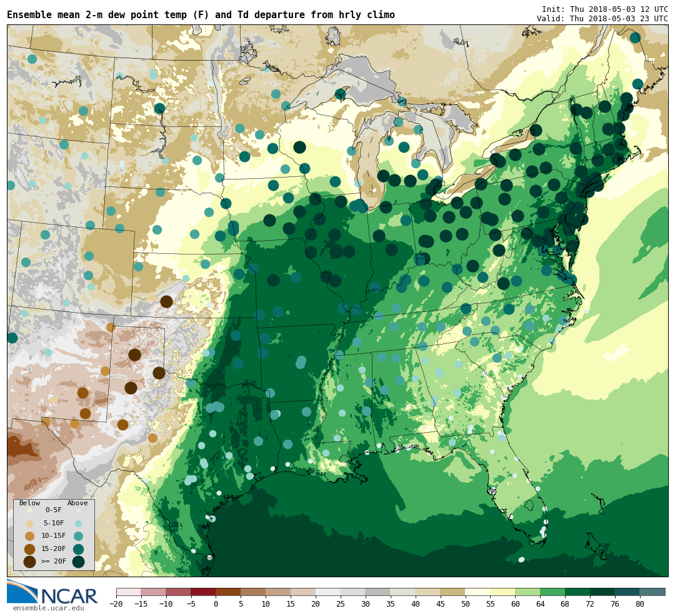Select the '0-5F' legend label
This screenshot has width=675, height=616.
pyautogui.click(x=53, y=510)
